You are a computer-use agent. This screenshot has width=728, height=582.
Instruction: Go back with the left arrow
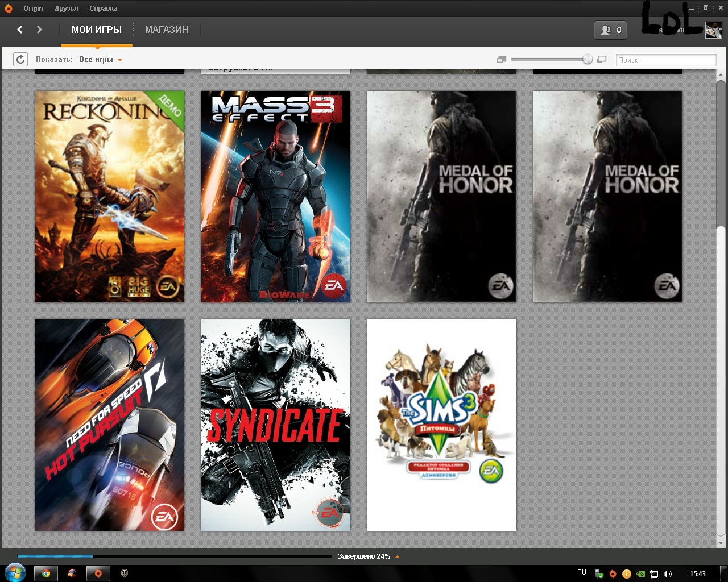(20, 30)
